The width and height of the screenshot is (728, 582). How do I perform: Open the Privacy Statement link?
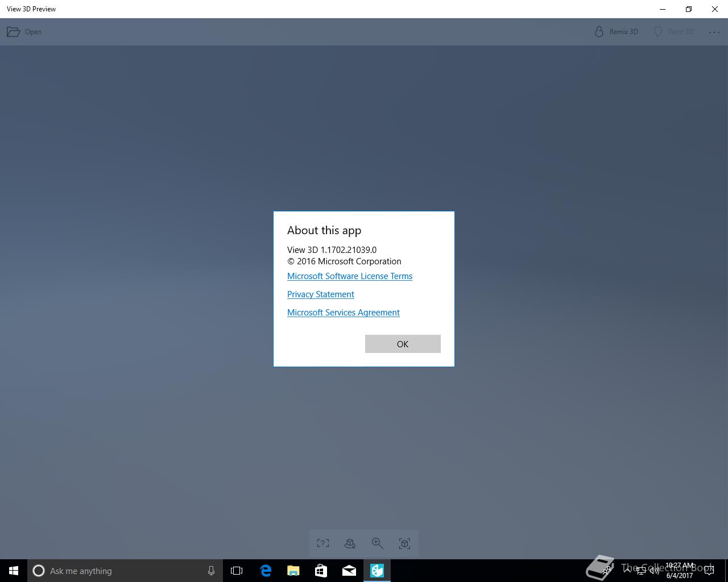pyautogui.click(x=321, y=294)
